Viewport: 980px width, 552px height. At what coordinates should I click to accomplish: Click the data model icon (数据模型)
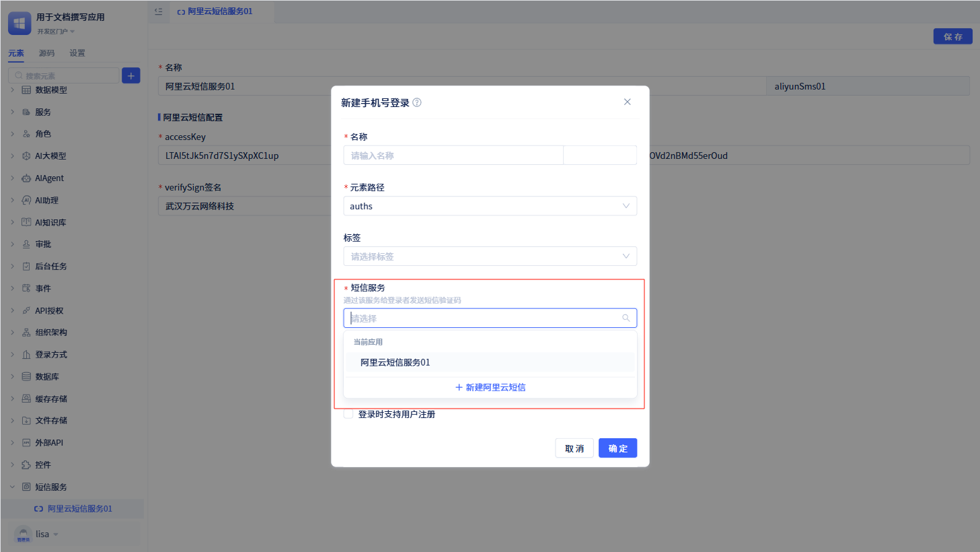26,90
